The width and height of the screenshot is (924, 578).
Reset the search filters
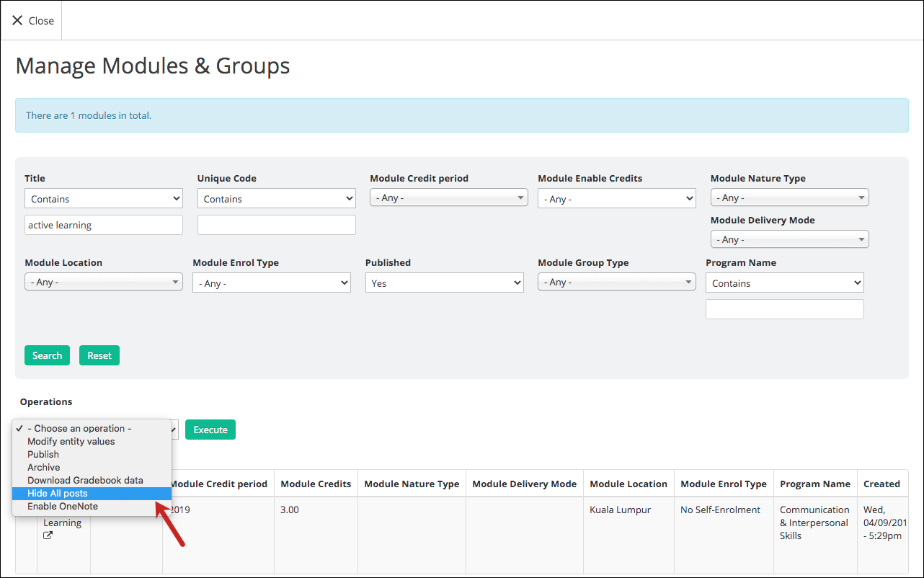[99, 355]
